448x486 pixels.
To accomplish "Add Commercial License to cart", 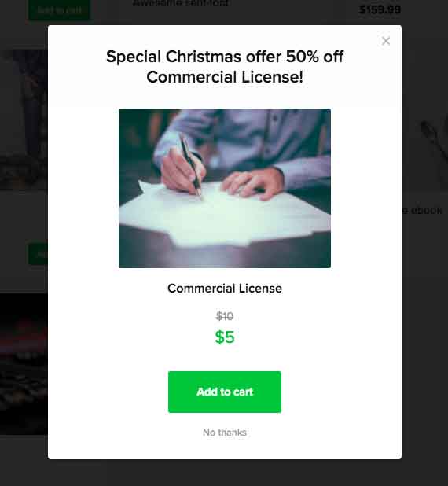I will pyautogui.click(x=225, y=392).
